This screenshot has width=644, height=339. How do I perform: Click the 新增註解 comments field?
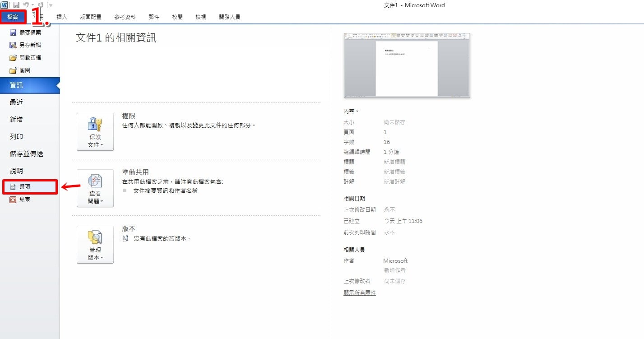394,182
